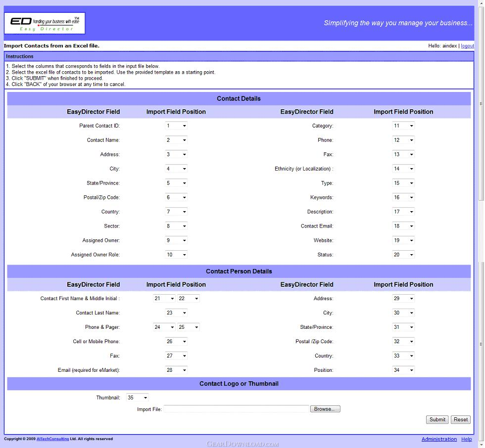The width and height of the screenshot is (485, 448).
Task: Open the Position dropdown showing 34
Action: click(403, 370)
